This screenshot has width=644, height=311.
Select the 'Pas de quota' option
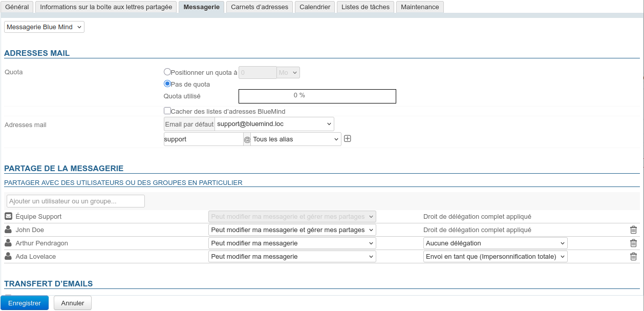tap(167, 84)
